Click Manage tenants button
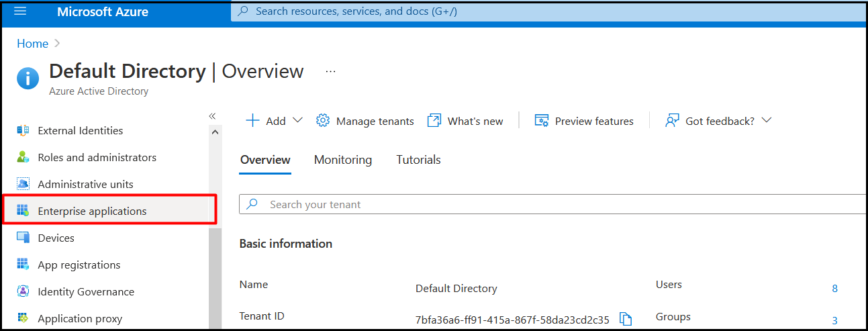The width and height of the screenshot is (868, 331). 365,121
